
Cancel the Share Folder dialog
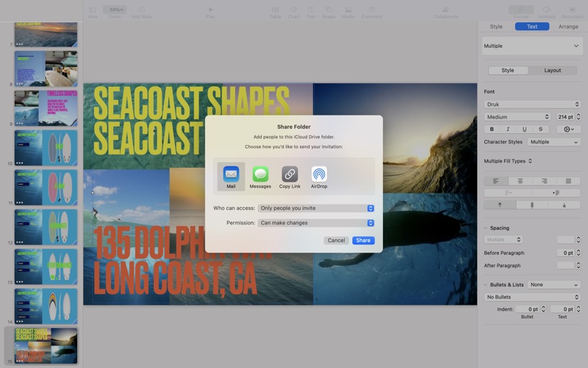(336, 241)
